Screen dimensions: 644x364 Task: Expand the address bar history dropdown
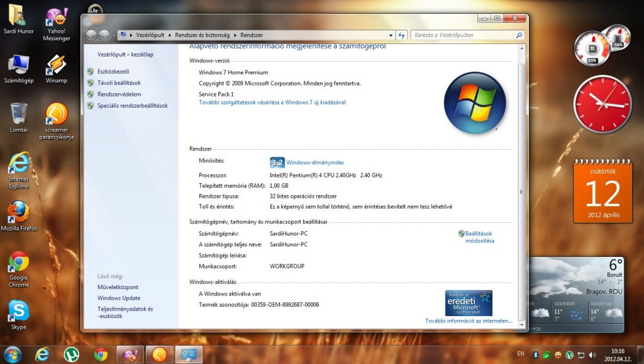pyautogui.click(x=391, y=35)
